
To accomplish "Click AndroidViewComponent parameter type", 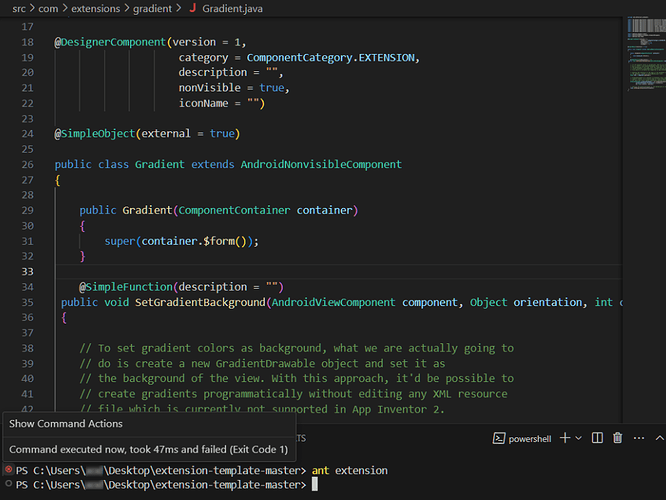I will (333, 302).
